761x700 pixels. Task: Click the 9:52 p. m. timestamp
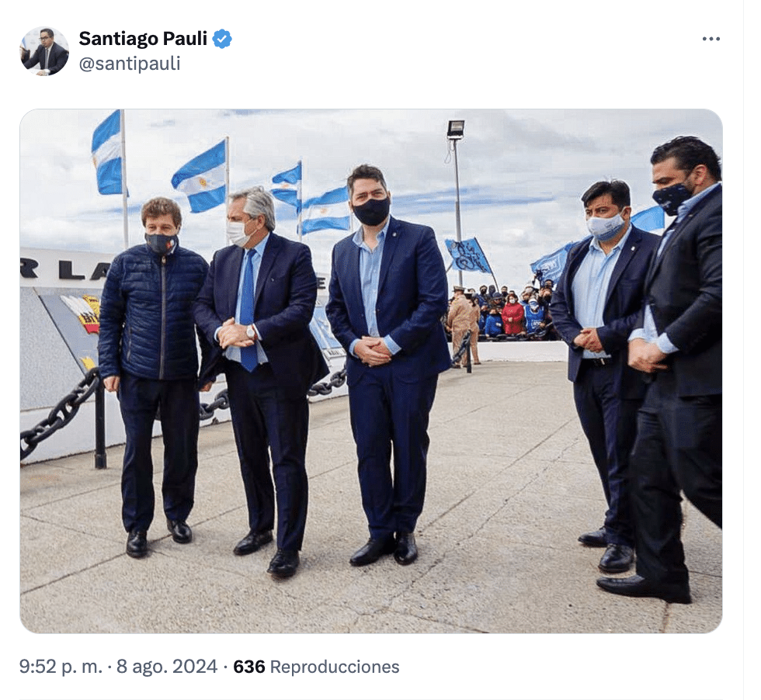(61, 667)
